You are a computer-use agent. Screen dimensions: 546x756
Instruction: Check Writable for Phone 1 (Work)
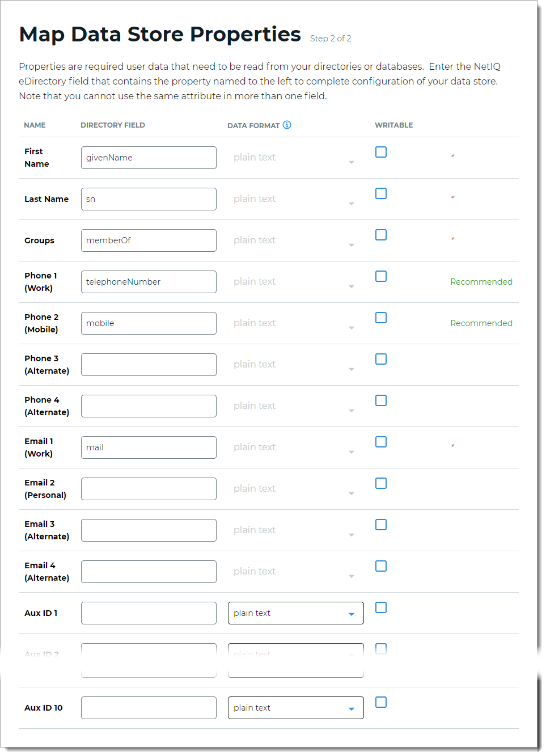pos(380,276)
